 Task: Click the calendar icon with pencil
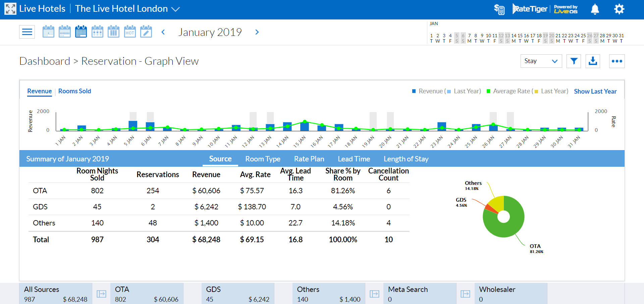tap(146, 32)
